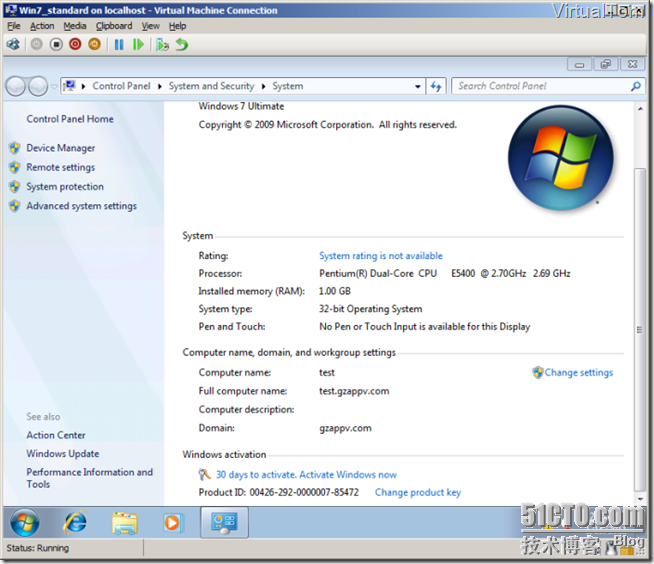Click the Windows logo image

pos(561,158)
